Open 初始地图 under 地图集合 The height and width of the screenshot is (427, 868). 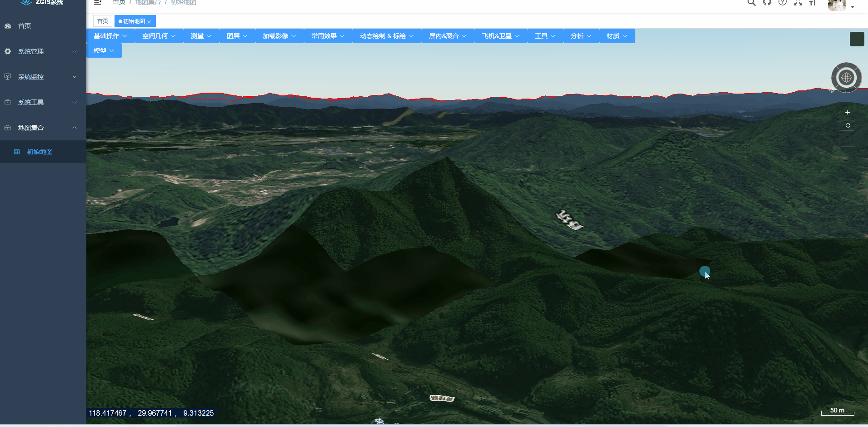pos(43,152)
